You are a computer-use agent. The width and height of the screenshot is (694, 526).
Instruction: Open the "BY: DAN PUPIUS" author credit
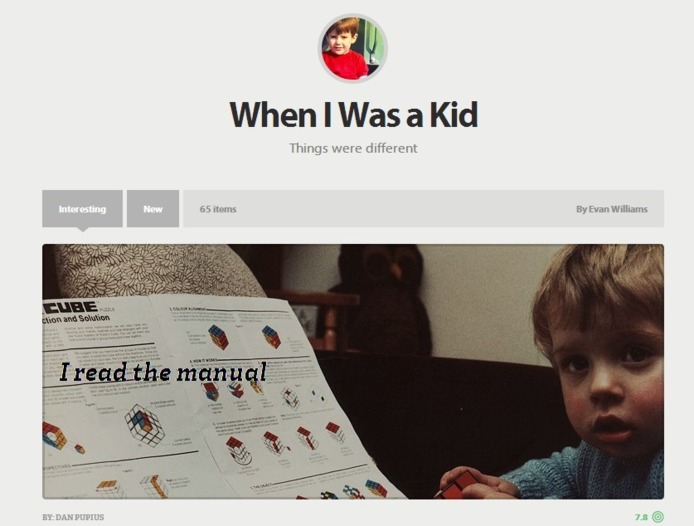click(73, 517)
